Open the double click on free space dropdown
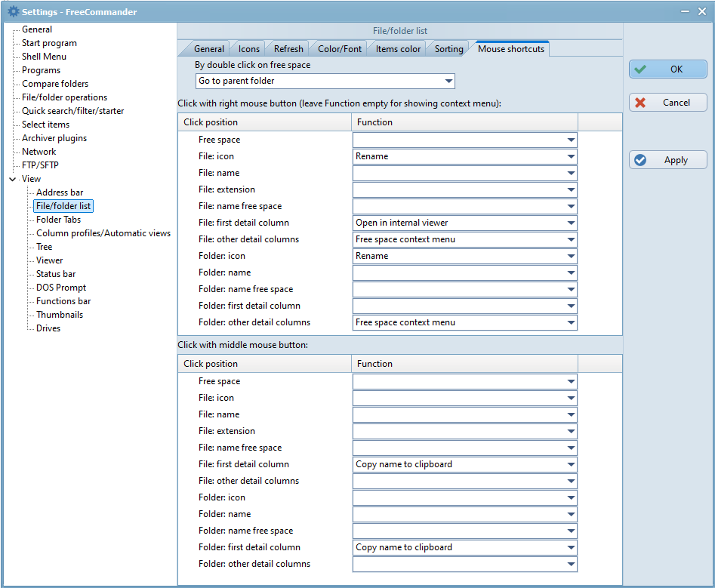The image size is (715, 588). [x=325, y=81]
